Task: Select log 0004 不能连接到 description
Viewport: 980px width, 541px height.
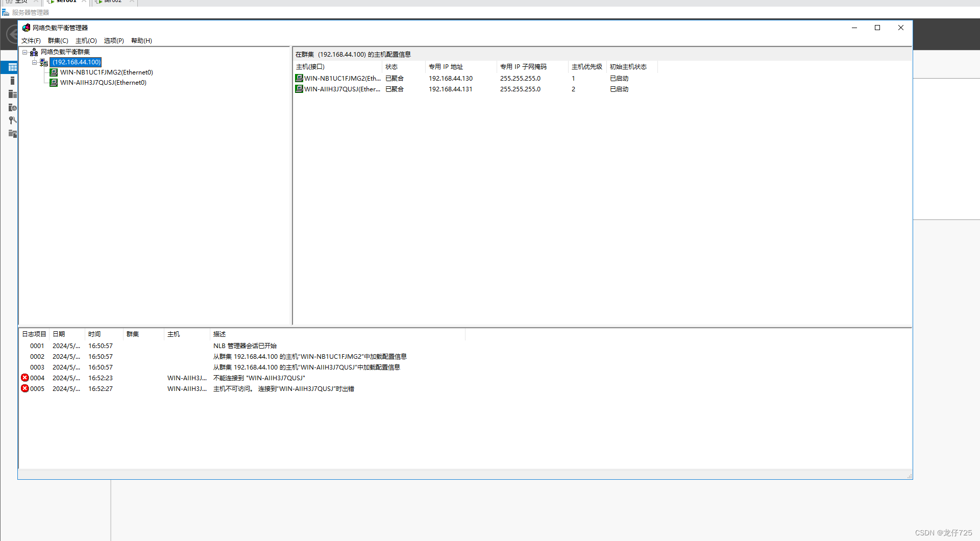Action: (x=259, y=378)
